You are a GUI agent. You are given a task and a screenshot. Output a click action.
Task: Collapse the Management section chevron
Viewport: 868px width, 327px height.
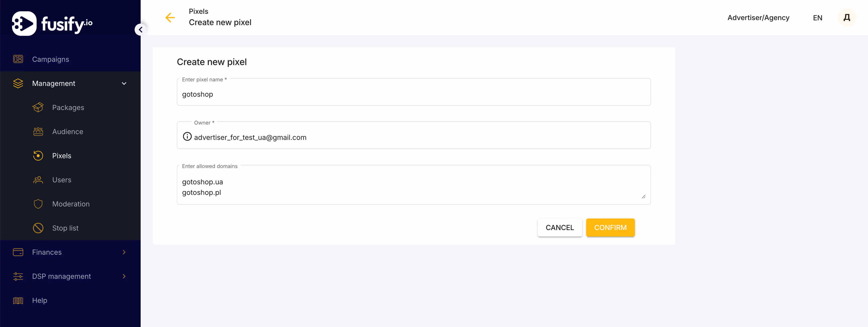(124, 83)
